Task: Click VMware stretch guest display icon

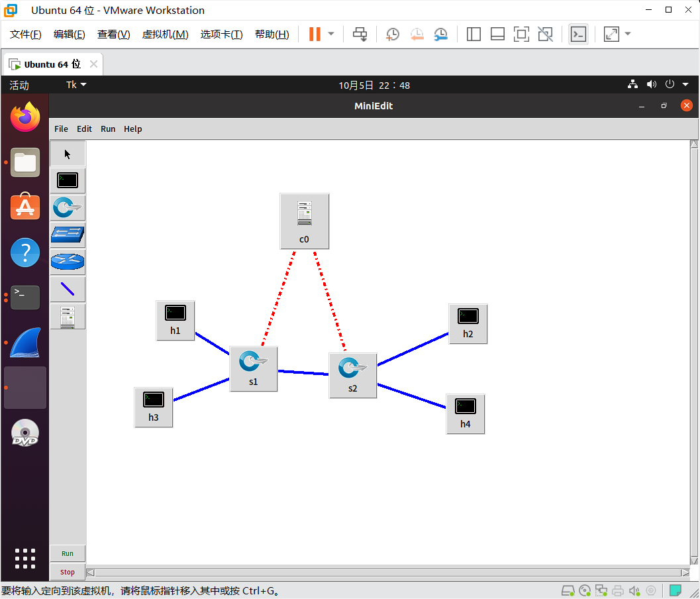Action: click(x=611, y=34)
